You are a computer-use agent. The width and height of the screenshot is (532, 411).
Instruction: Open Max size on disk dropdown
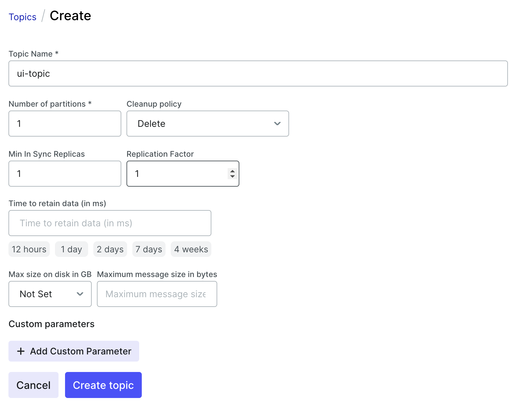(50, 294)
